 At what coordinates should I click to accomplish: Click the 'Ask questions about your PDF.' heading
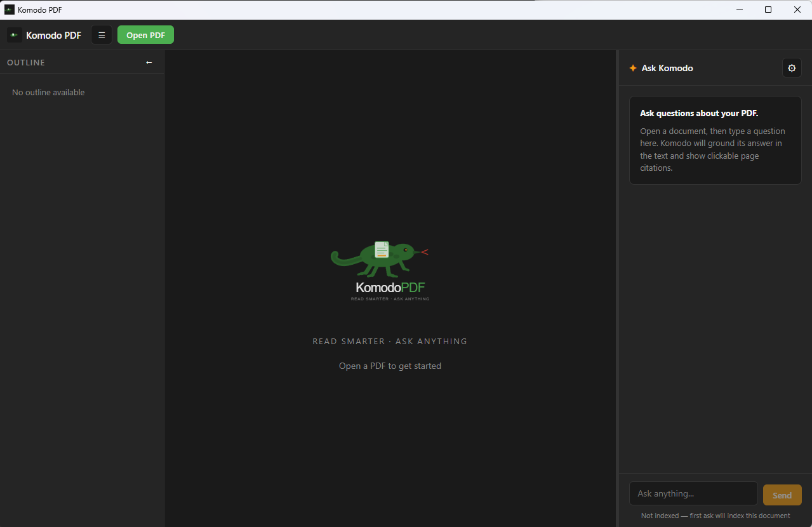[x=699, y=113]
